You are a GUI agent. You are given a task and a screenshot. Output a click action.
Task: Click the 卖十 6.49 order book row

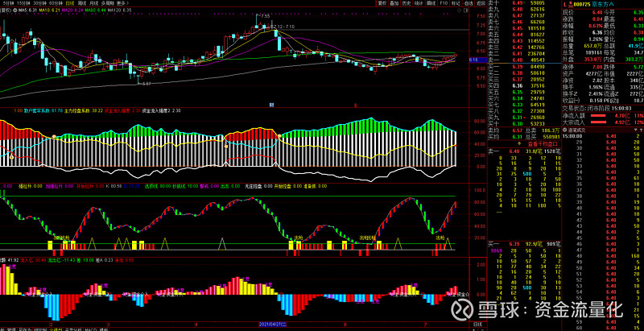pyautogui.click(x=524, y=2)
